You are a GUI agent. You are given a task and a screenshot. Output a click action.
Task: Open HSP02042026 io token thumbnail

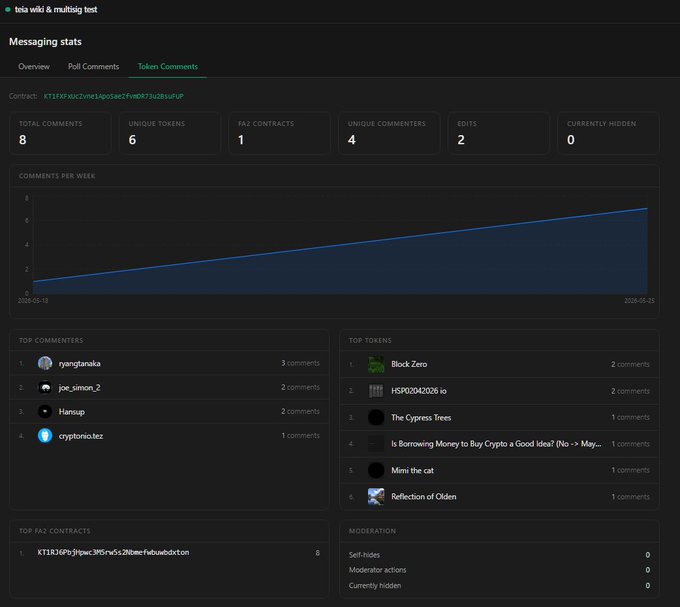[376, 391]
